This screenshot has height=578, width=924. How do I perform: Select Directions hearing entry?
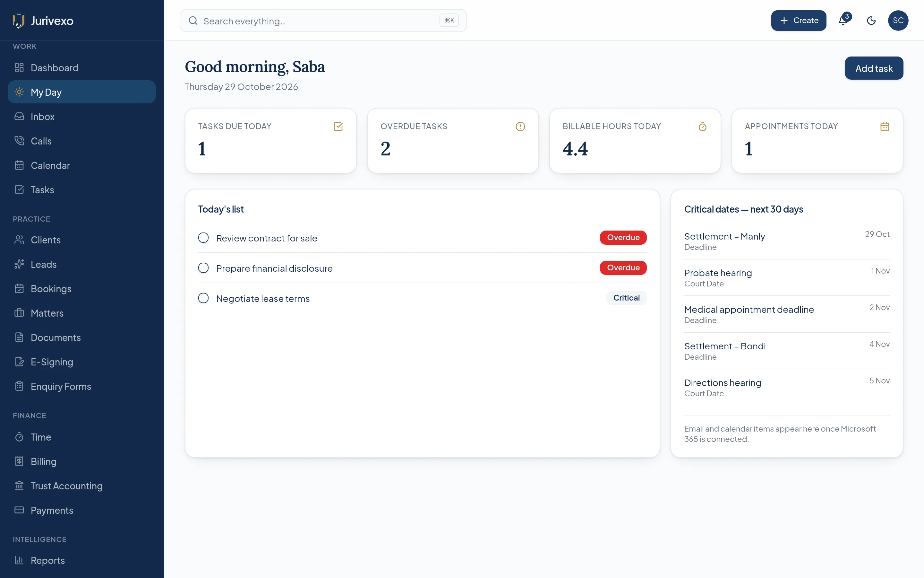(787, 388)
